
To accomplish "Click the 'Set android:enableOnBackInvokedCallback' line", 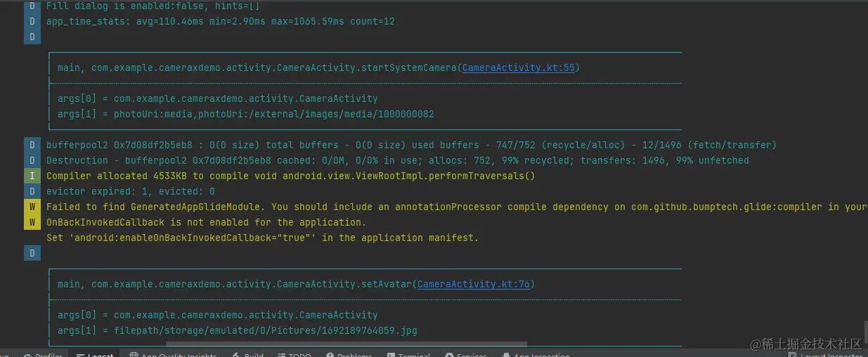I will 263,238.
